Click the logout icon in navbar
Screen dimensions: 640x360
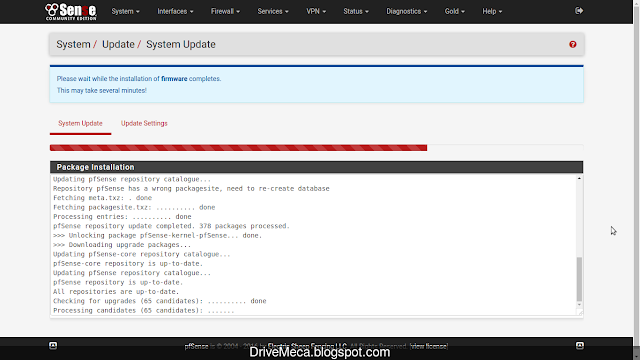[579, 11]
